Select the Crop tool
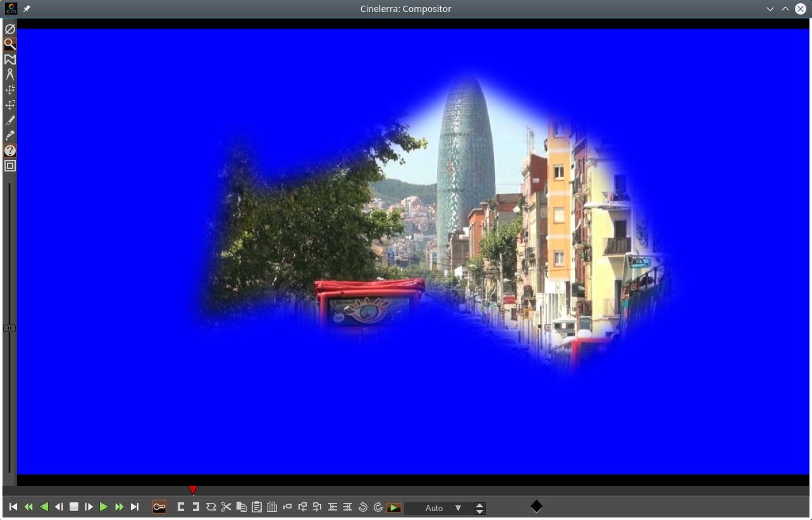This screenshot has width=812, height=520. (x=10, y=120)
